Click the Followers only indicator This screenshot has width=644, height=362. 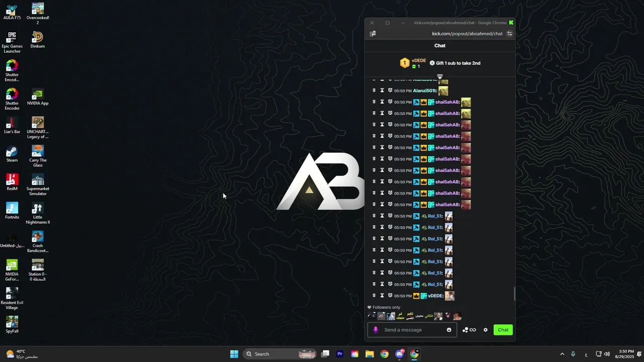tap(384, 307)
